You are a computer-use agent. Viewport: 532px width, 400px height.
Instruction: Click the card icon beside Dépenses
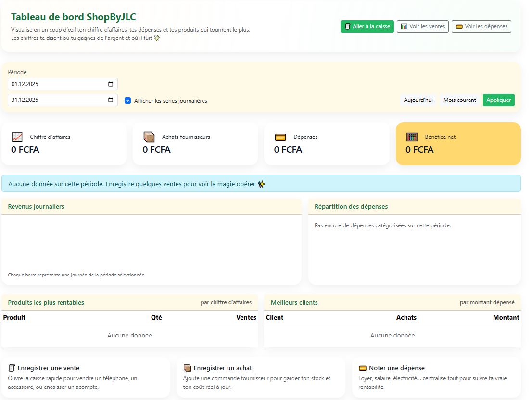(x=280, y=137)
